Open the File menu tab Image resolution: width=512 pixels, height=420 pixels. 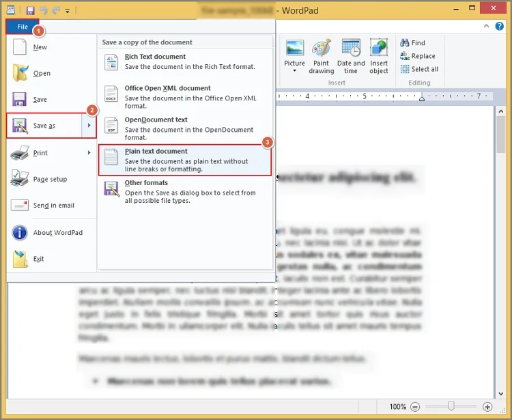pyautogui.click(x=23, y=27)
